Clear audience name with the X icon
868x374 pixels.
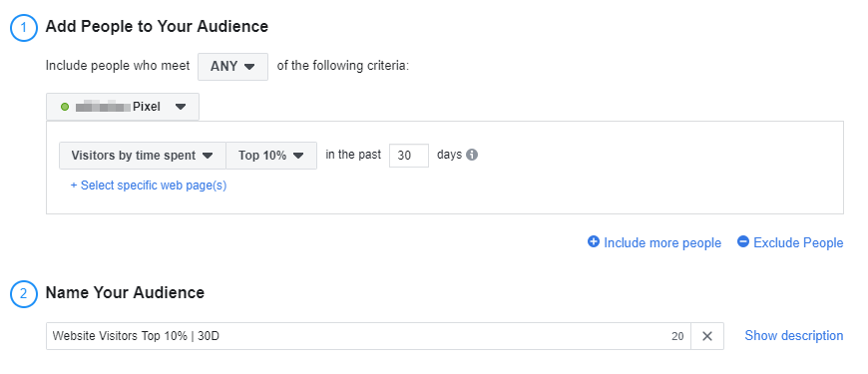point(707,336)
